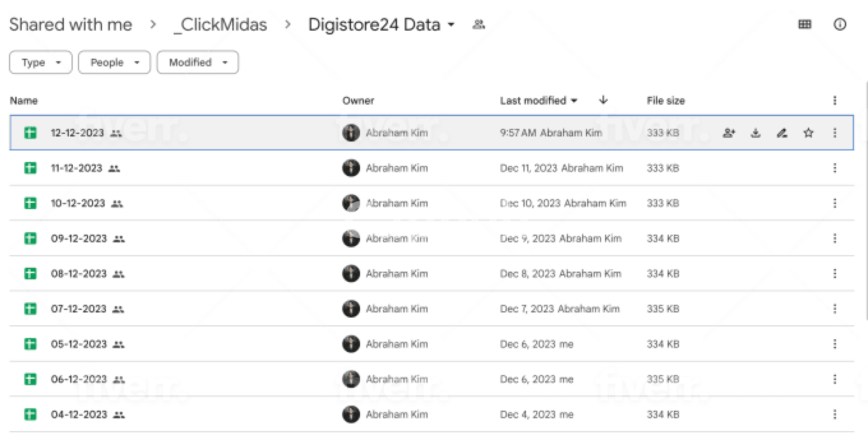Image resolution: width=868 pixels, height=440 pixels.
Task: Open the column header three-dot options menu
Action: [x=835, y=100]
